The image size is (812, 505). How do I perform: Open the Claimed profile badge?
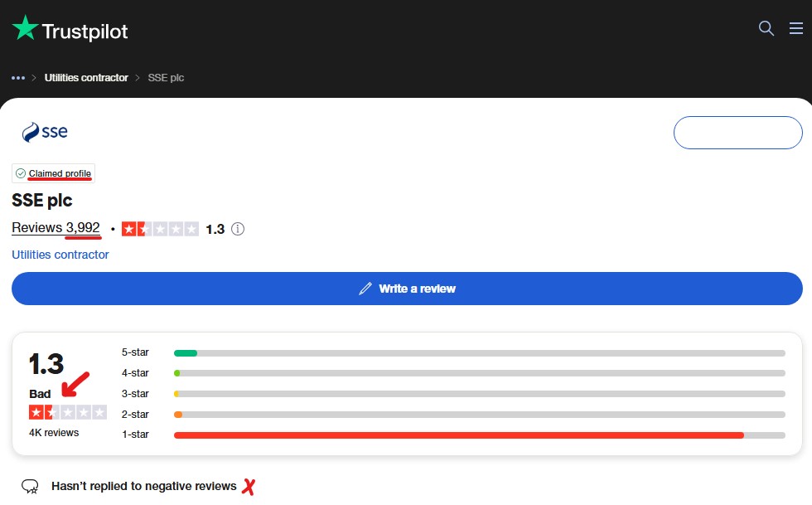click(53, 173)
